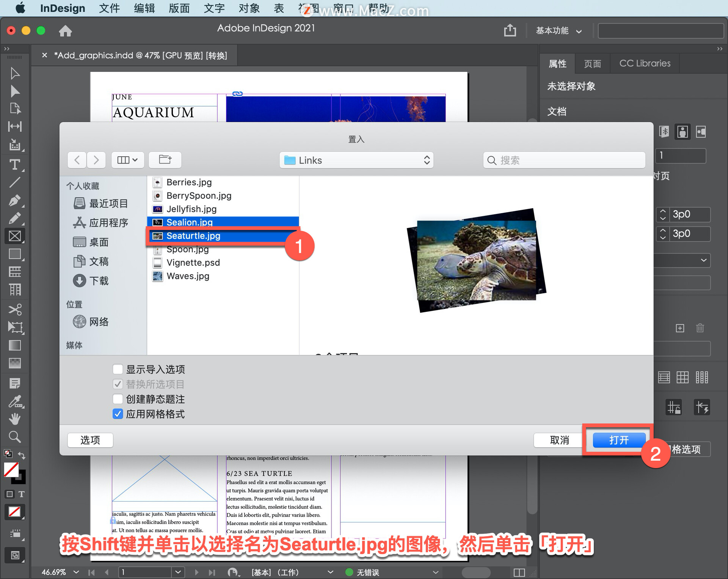728x579 pixels.
Task: Switch to the CC Libraries tab
Action: point(645,63)
